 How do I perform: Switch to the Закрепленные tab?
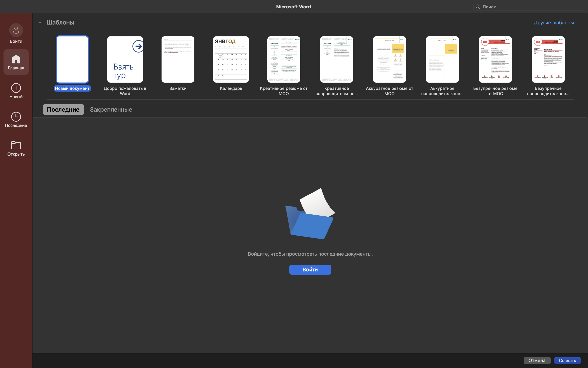point(111,110)
